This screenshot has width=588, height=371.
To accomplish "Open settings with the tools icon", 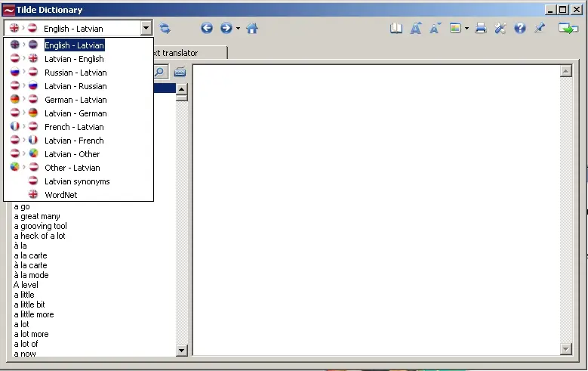I will pyautogui.click(x=500, y=28).
